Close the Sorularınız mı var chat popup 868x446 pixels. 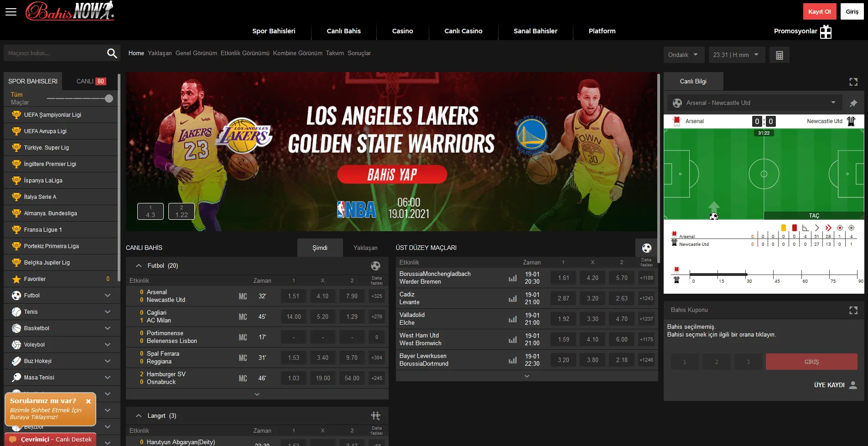[88, 401]
